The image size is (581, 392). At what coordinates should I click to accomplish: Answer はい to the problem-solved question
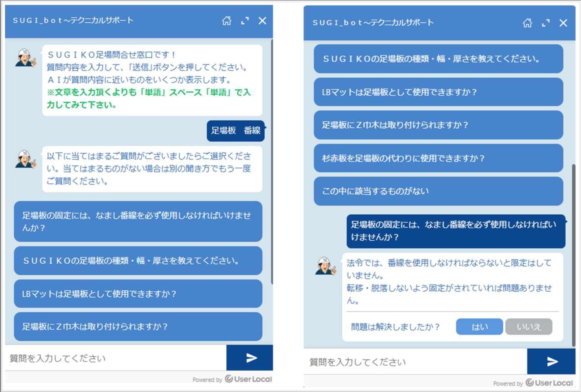click(x=480, y=327)
